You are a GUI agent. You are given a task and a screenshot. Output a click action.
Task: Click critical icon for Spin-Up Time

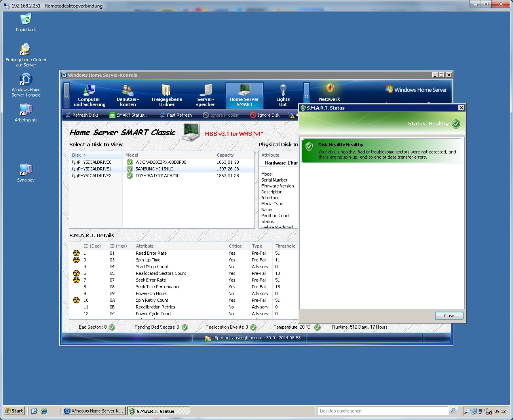coord(76,260)
